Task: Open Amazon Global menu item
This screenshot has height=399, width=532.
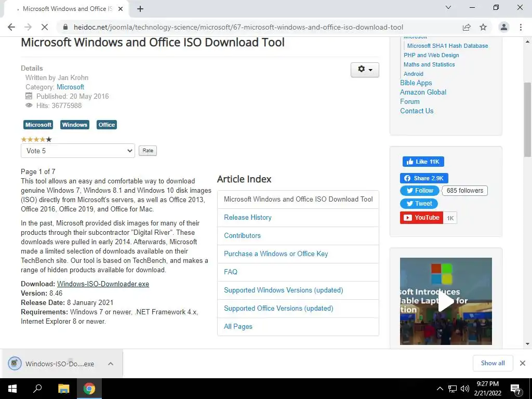Action: pos(423,92)
